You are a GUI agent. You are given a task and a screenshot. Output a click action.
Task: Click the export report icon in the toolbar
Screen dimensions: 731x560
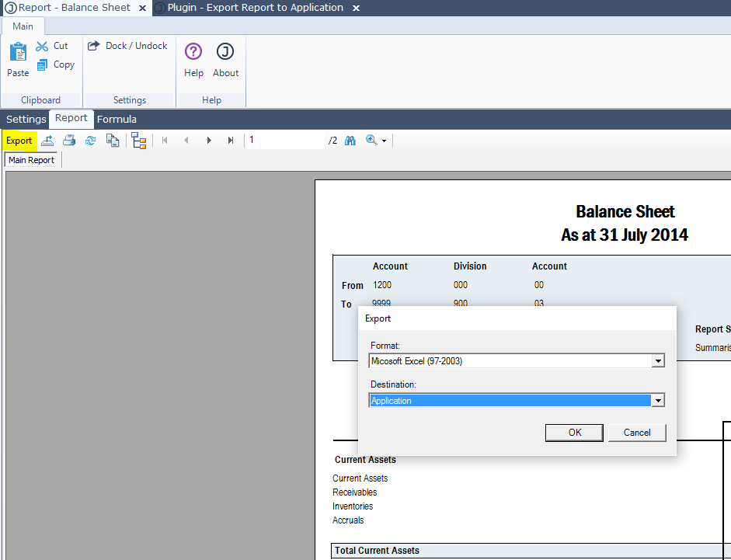tap(47, 141)
